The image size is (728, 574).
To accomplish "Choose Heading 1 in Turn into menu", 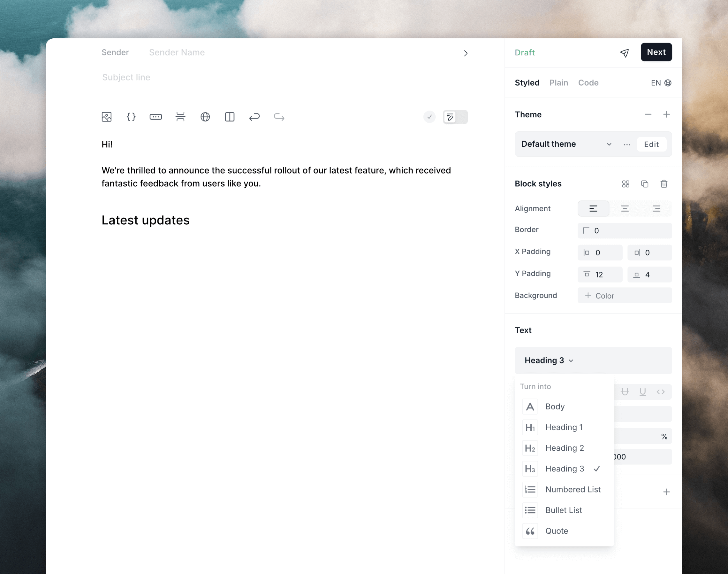I will pos(564,427).
